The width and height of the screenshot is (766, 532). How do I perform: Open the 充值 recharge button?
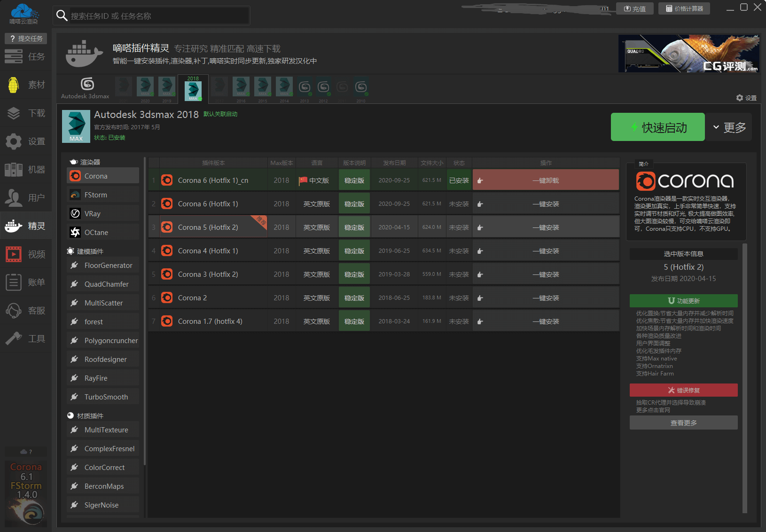point(634,8)
